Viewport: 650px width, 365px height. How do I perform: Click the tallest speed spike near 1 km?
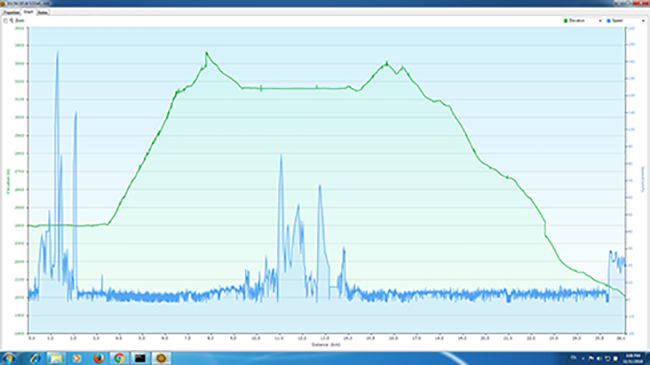pos(58,53)
